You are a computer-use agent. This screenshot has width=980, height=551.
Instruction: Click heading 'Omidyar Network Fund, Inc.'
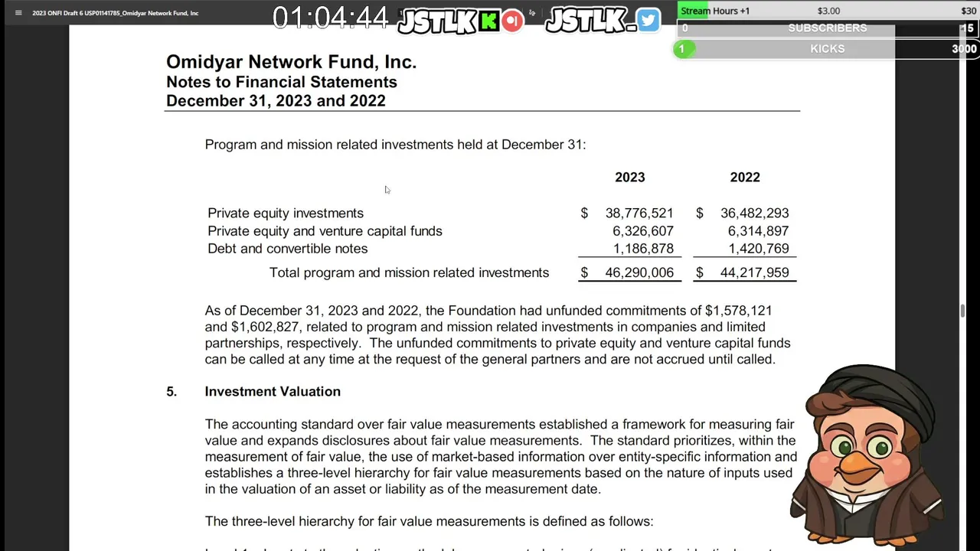tap(291, 62)
